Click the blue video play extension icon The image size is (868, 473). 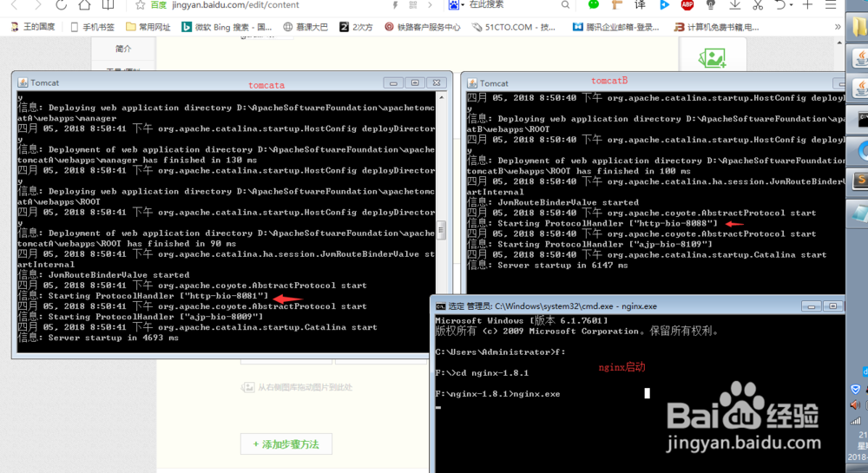(x=664, y=5)
